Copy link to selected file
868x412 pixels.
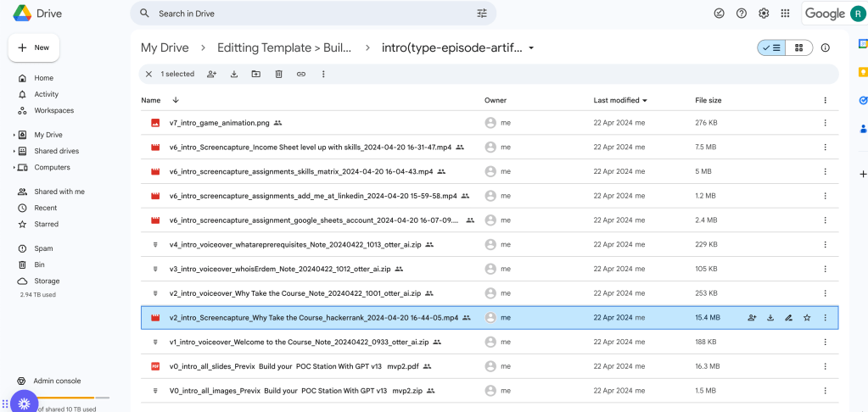click(x=301, y=74)
